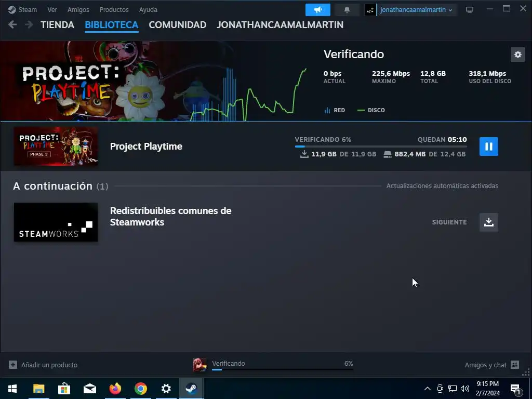532x399 pixels.
Task: Pause the Project Playtime verification
Action: 488,147
